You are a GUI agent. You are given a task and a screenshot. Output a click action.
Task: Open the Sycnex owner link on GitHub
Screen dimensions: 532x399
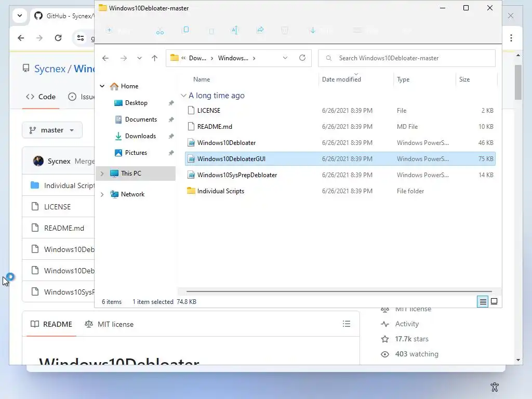coord(50,69)
